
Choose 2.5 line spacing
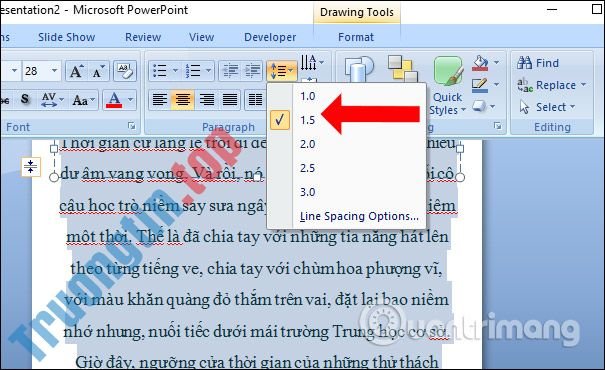308,168
